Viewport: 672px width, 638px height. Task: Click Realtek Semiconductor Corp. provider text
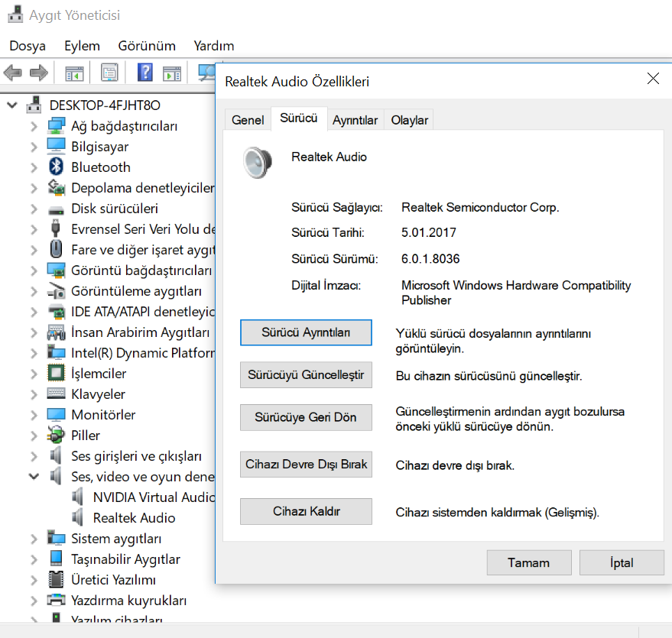pyautogui.click(x=480, y=207)
